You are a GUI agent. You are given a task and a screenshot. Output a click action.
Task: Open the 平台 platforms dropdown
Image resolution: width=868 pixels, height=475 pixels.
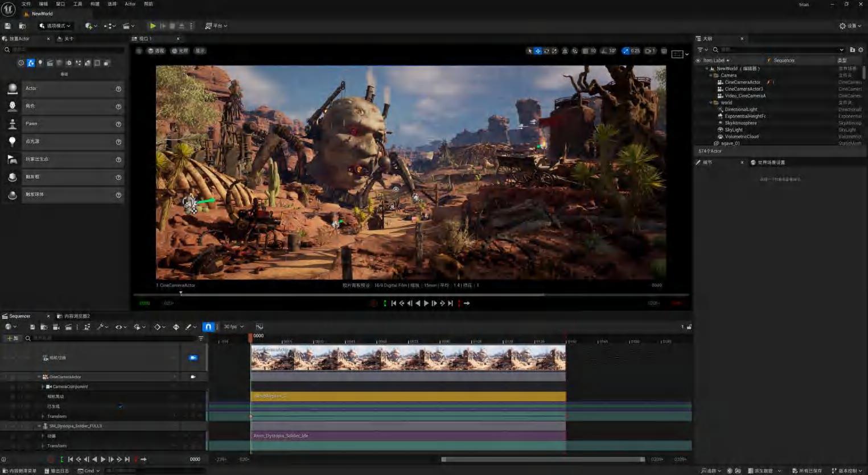(216, 26)
